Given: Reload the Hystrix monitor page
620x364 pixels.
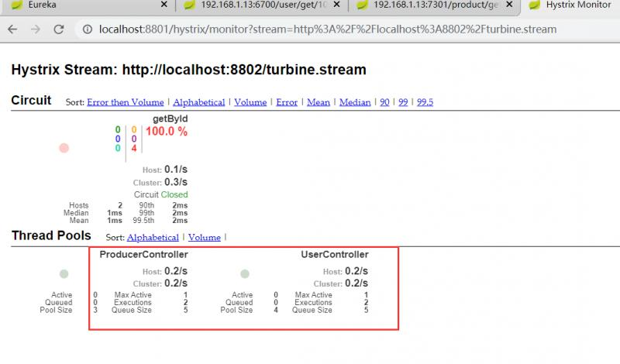Looking at the screenshot, I should 59,29.
